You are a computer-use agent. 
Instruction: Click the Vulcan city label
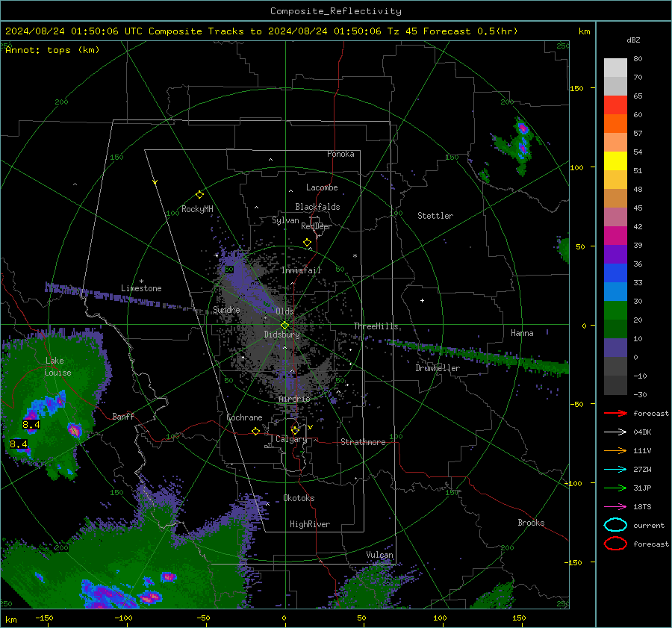click(380, 555)
